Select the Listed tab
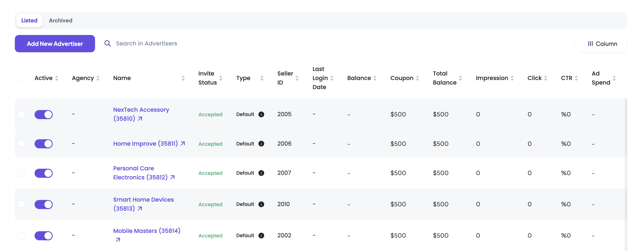The width and height of the screenshot is (644, 251). tap(29, 20)
